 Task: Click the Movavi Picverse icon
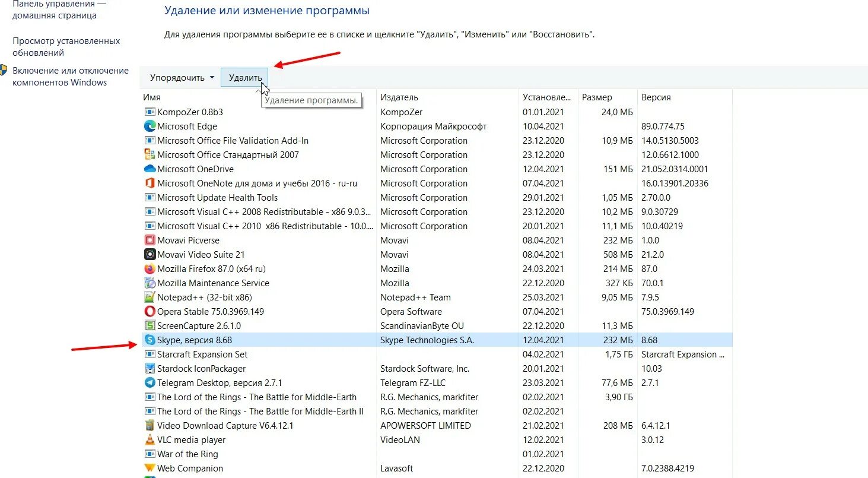tap(150, 240)
